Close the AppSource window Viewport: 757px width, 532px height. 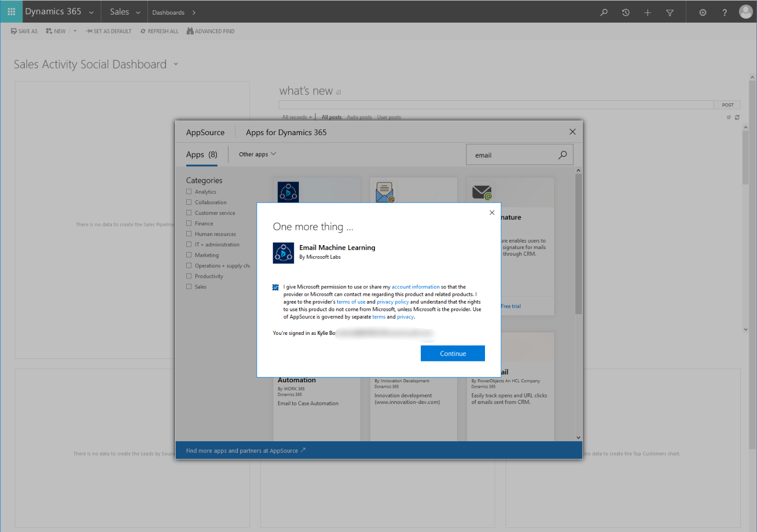[572, 132]
